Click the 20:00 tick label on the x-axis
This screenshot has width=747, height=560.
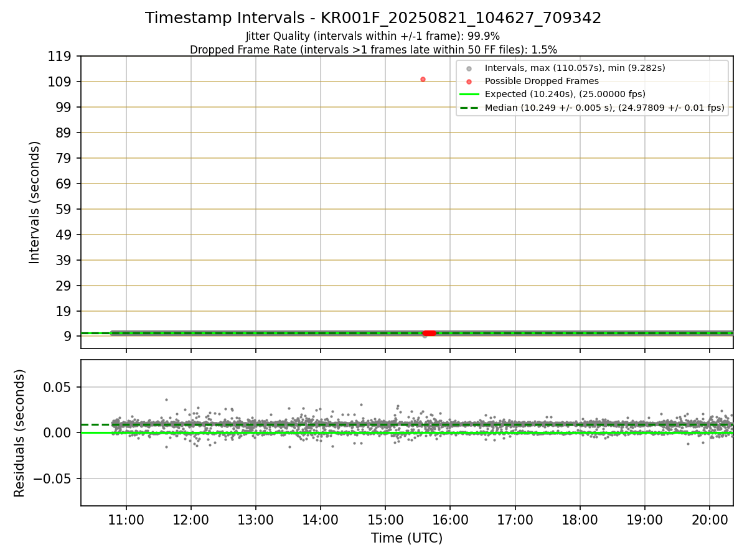click(x=710, y=521)
